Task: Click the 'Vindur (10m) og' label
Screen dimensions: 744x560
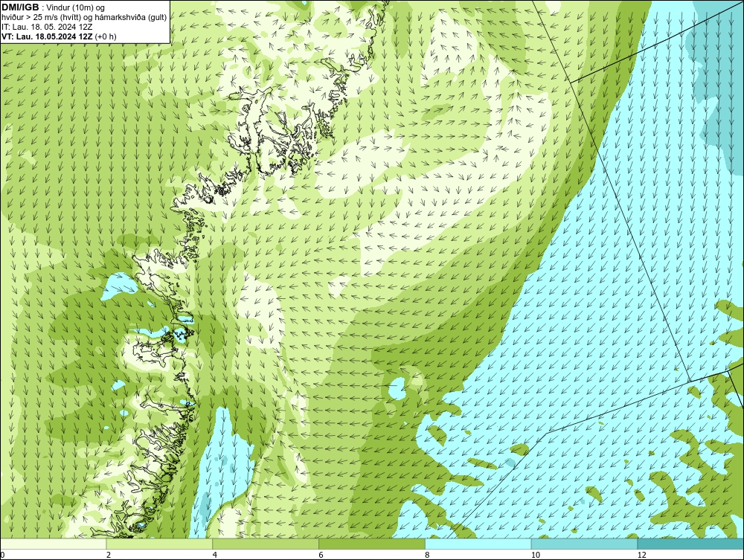Action: pos(77,7)
